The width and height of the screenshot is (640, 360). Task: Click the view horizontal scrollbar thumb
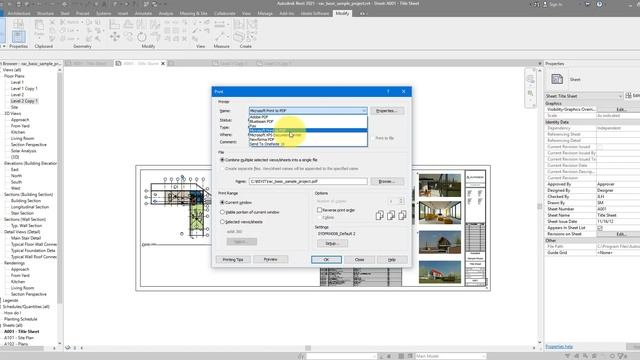(308, 348)
